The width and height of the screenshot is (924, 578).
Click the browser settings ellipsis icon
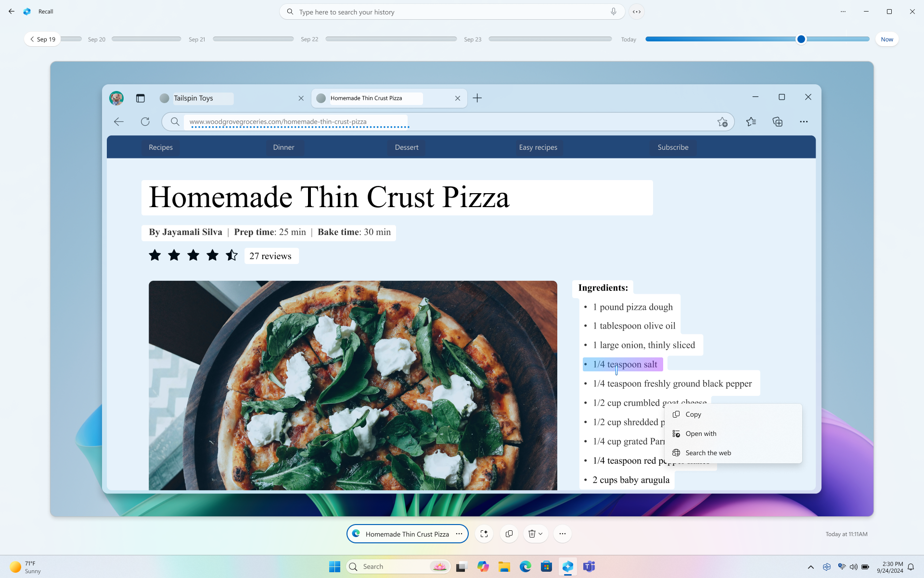coord(804,122)
